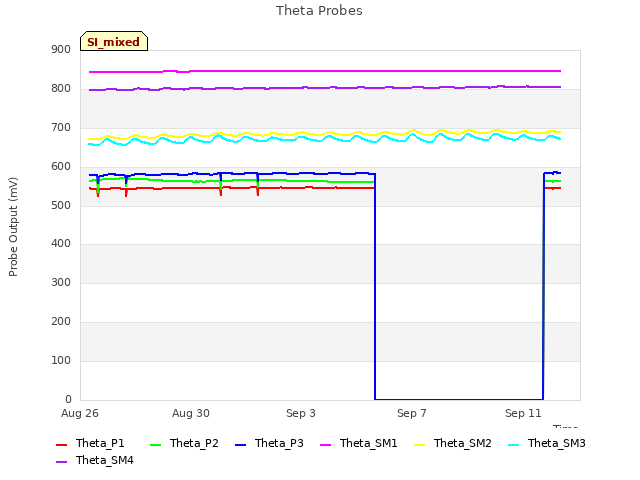The width and height of the screenshot is (640, 480).
Task: Click the 0 y-axis tick label
Action: click(x=68, y=399)
